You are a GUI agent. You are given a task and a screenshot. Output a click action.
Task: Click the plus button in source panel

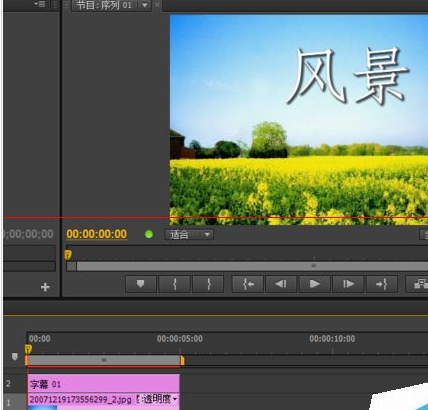click(x=45, y=287)
